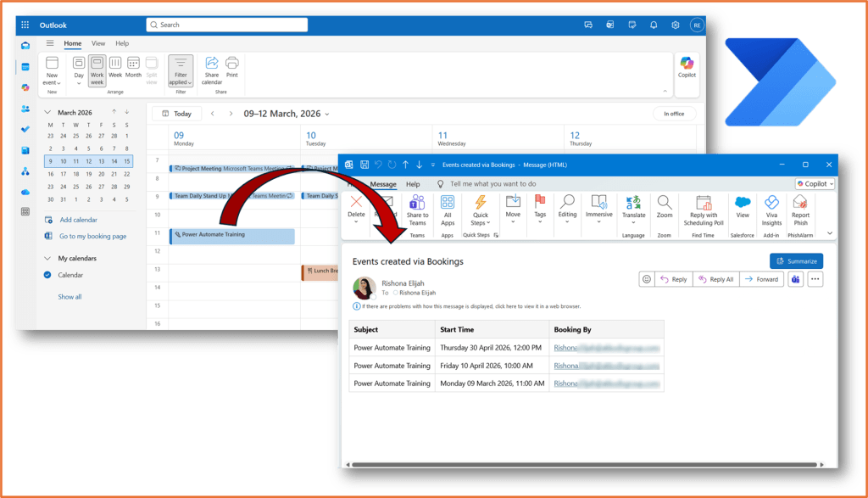Toggle the hamburger navigation pane button
The width and height of the screenshot is (868, 498).
[x=50, y=43]
